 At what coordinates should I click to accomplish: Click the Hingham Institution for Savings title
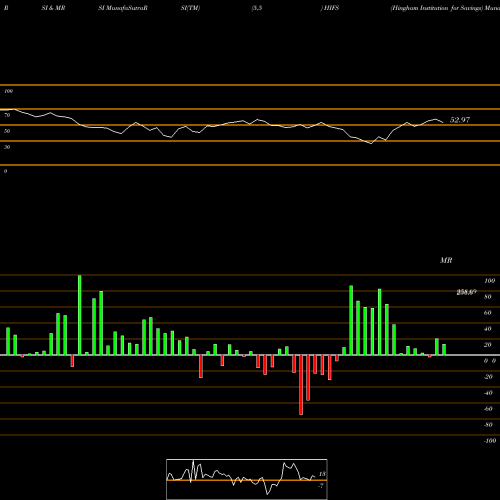[437, 8]
